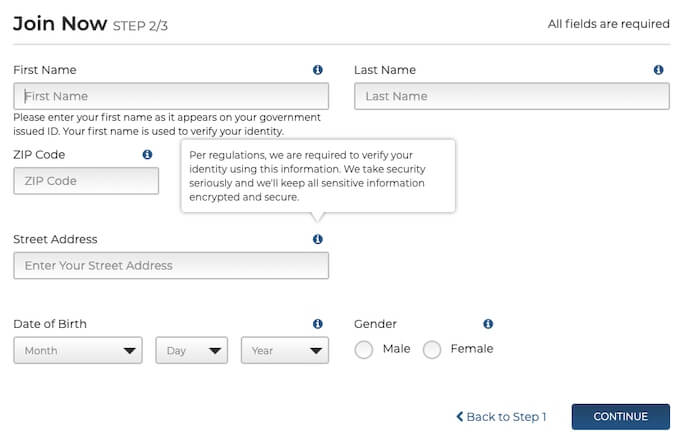Select the Male radio button
680x439 pixels.
364,350
